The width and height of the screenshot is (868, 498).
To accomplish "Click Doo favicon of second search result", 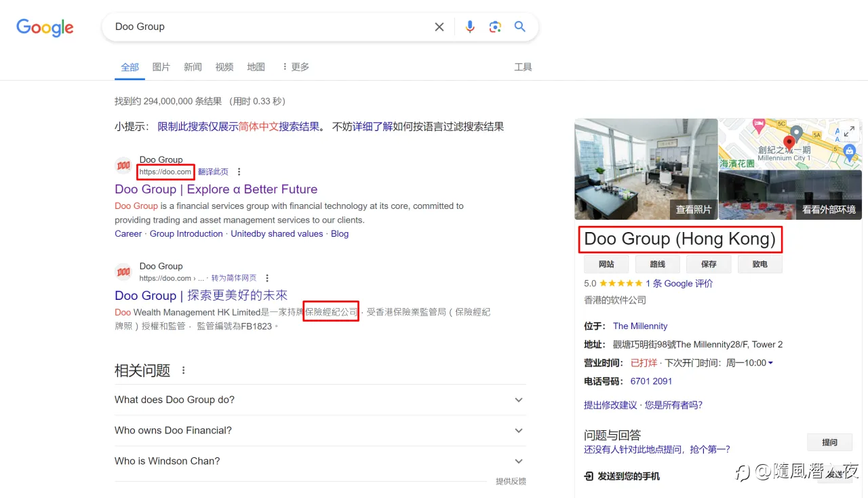I will (x=123, y=272).
